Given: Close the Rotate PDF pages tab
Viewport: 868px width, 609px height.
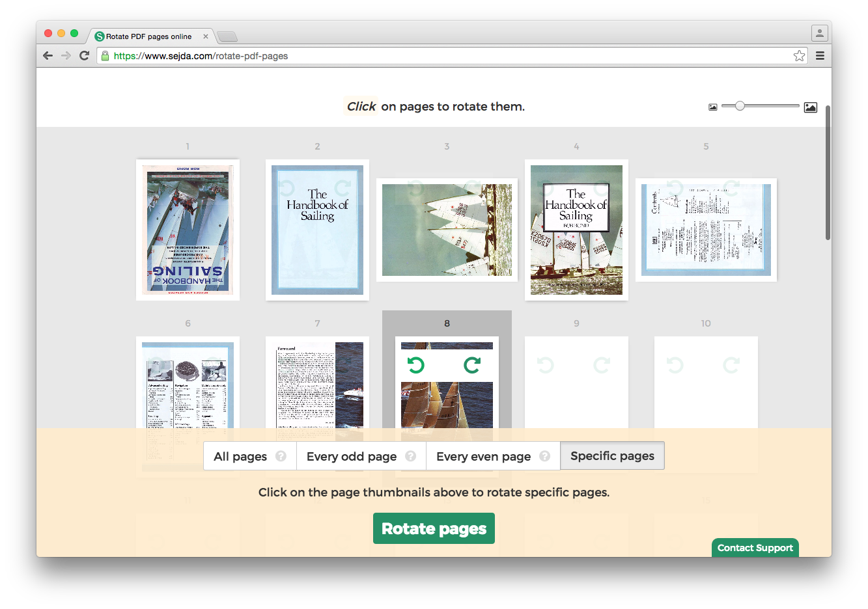Looking at the screenshot, I should point(206,36).
